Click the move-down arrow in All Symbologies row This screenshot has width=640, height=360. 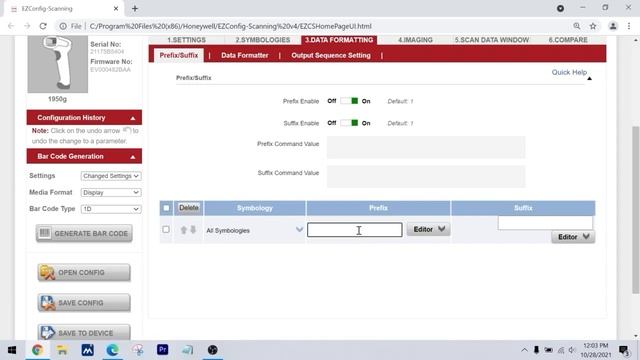click(x=193, y=230)
